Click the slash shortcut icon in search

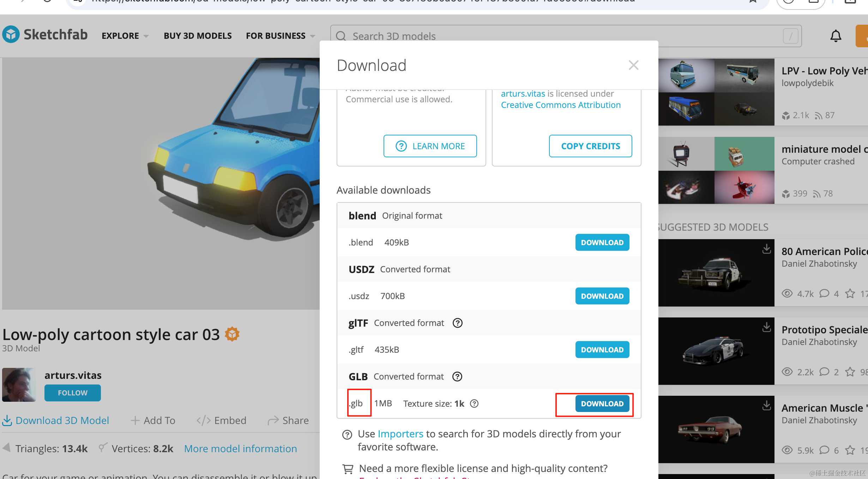coord(791,36)
